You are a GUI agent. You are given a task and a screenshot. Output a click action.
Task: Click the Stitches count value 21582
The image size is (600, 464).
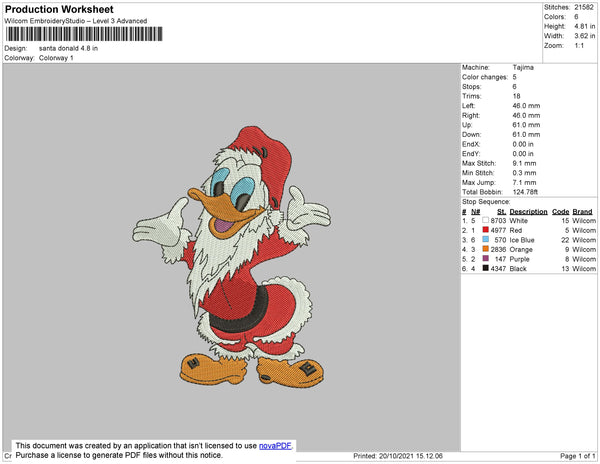584,7
